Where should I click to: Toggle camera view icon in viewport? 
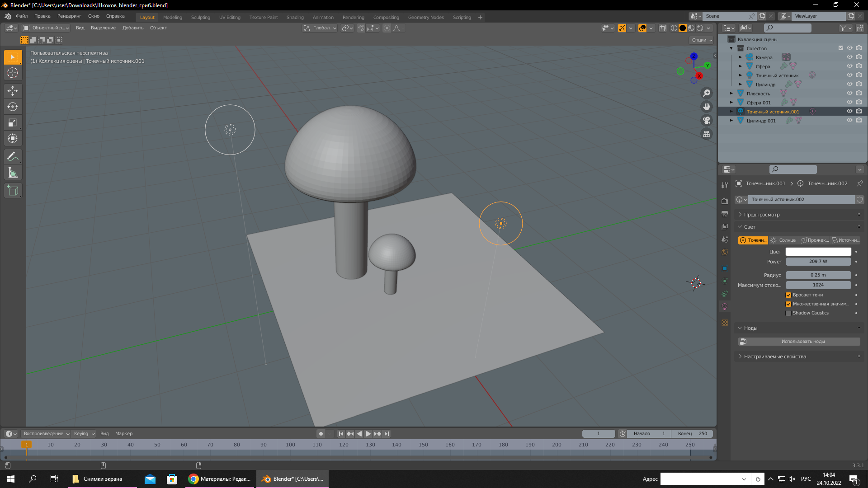pyautogui.click(x=706, y=120)
